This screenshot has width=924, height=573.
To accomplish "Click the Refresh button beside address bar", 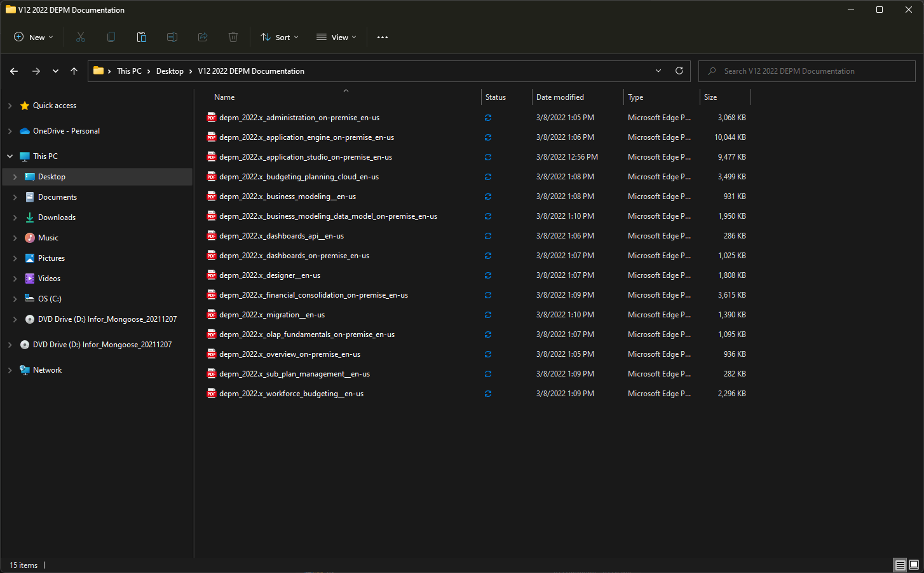I will (x=679, y=71).
